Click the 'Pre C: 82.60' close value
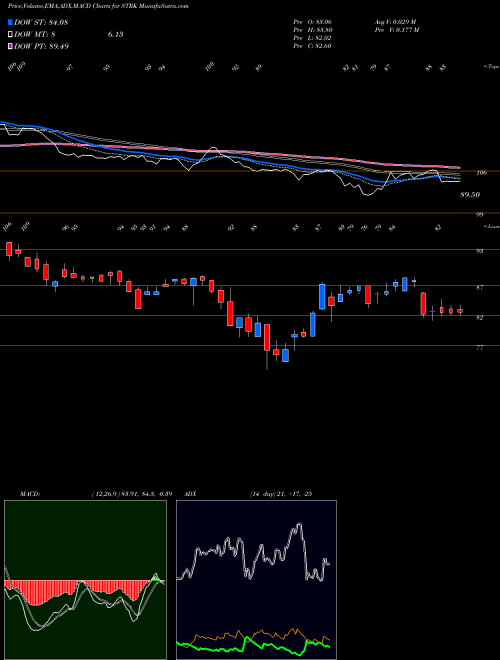Screen dimensions: 500x660 313,46
